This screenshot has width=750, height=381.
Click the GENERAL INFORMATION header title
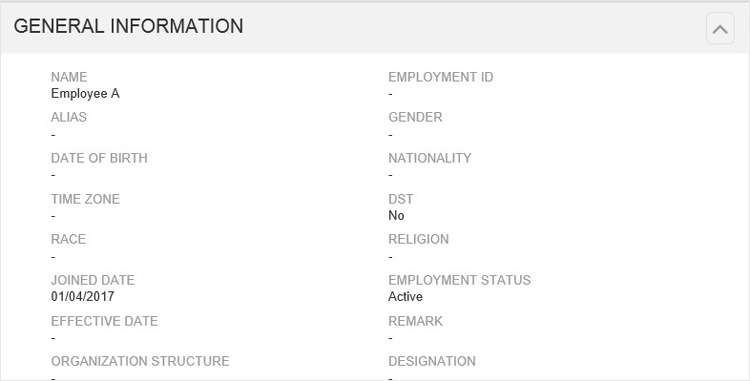click(128, 26)
